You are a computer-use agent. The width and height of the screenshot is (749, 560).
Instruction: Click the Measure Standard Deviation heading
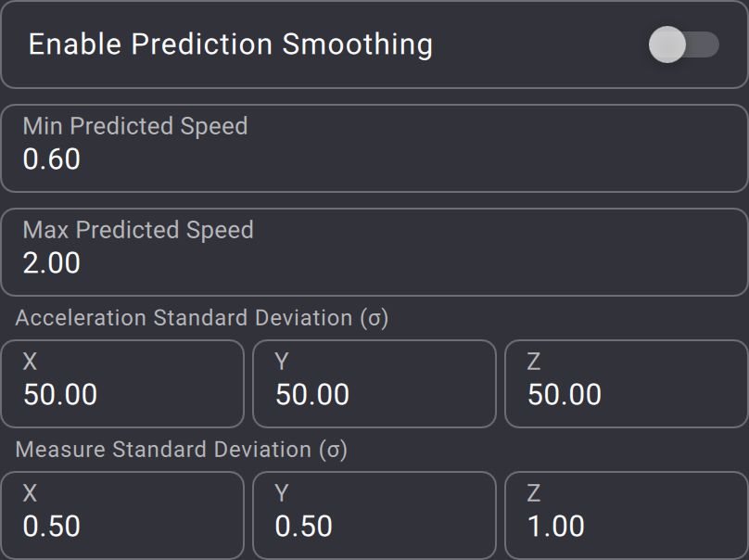click(182, 450)
